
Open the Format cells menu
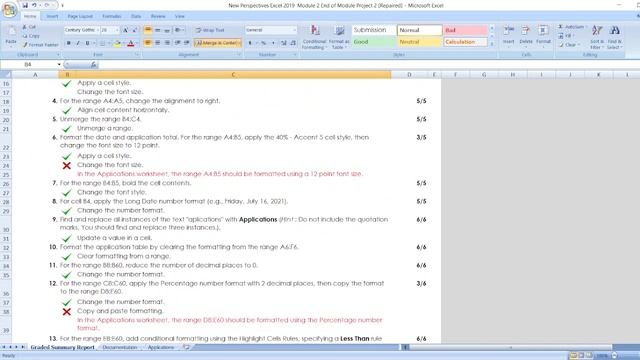(x=543, y=37)
